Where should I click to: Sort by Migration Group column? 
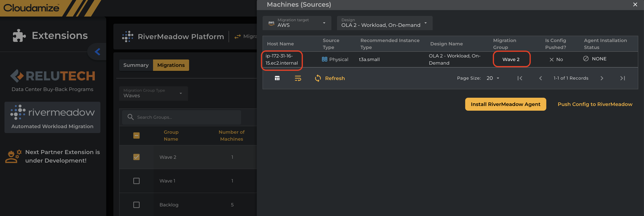(504, 44)
